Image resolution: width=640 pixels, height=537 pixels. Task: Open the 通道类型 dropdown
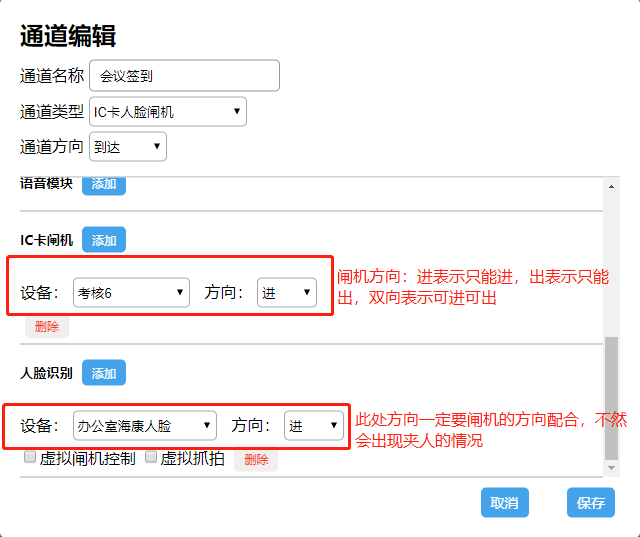click(167, 112)
